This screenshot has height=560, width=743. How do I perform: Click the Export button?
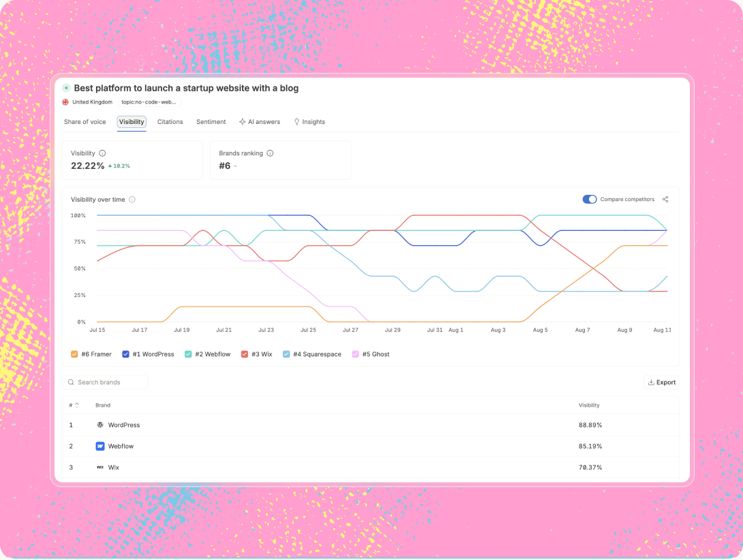[661, 382]
